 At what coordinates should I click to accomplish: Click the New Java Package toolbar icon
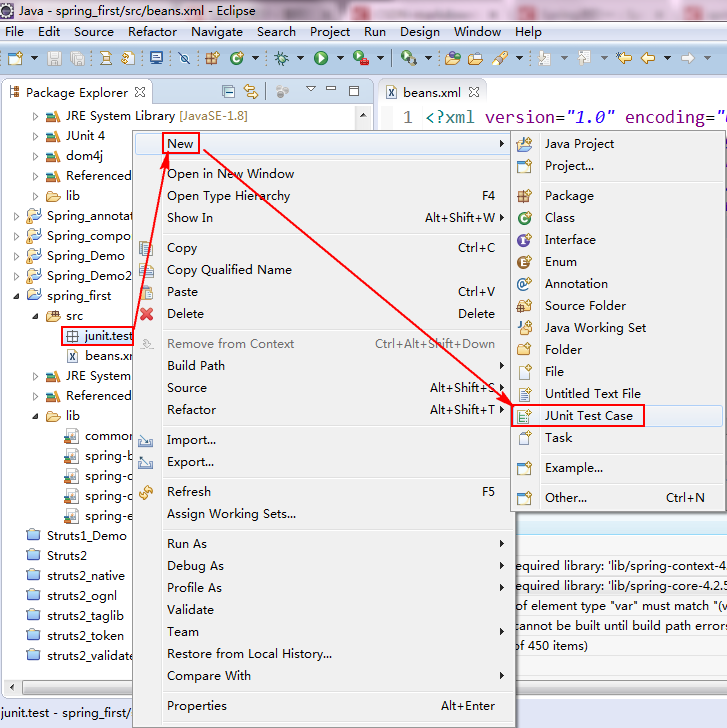pos(213,58)
